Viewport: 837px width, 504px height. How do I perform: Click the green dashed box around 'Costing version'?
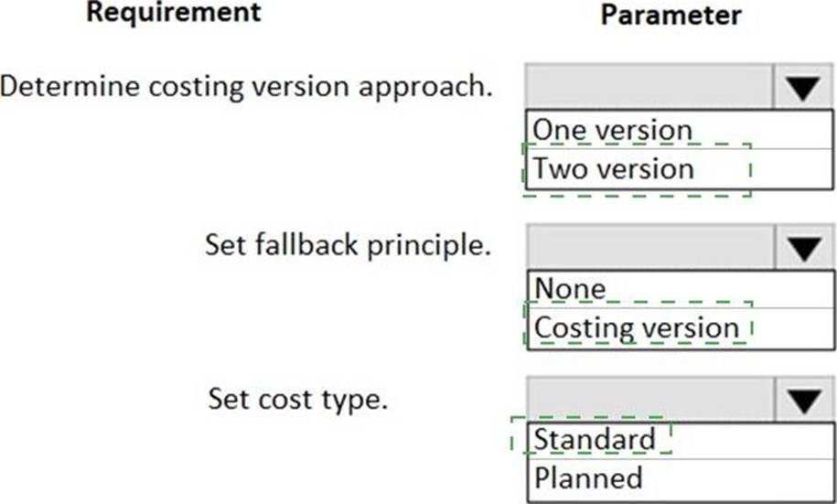point(638,323)
